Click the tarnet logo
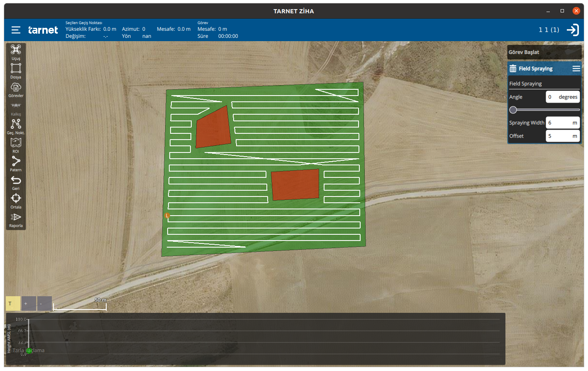Image resolution: width=588 pixels, height=371 pixels. click(x=43, y=30)
